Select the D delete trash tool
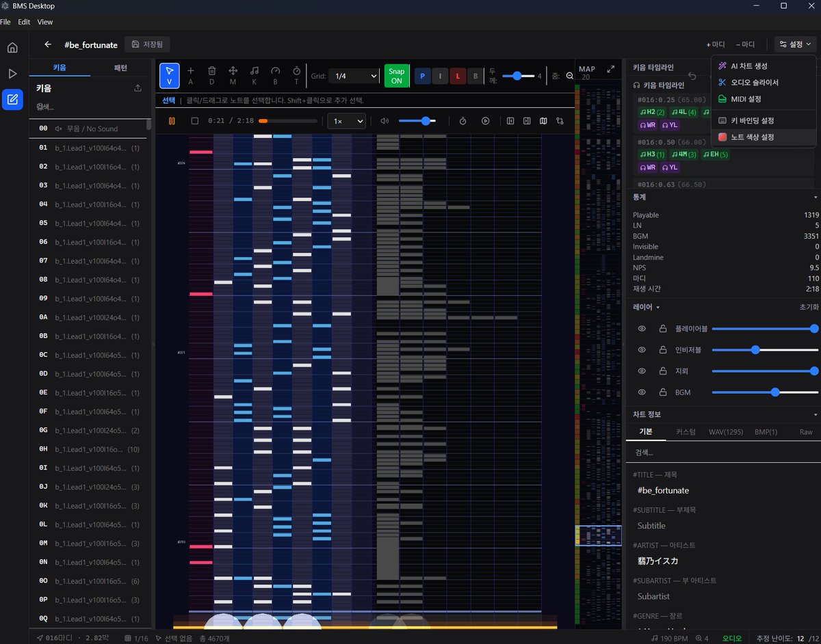 point(212,75)
